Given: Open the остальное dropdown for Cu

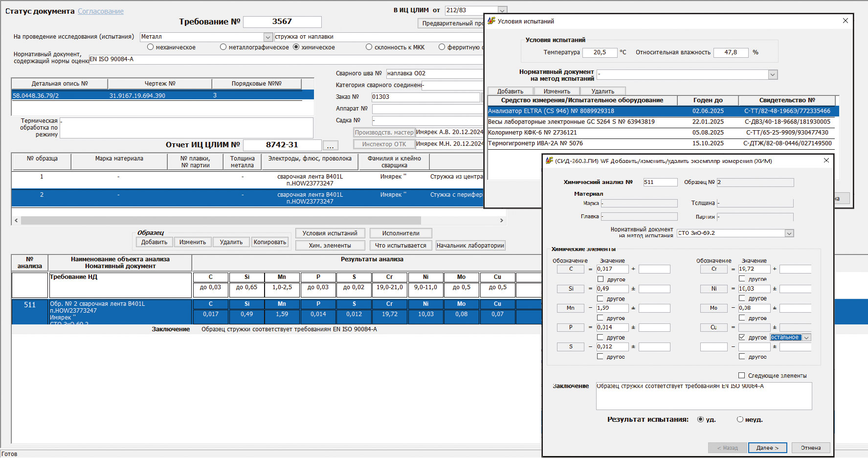Looking at the screenshot, I should click(x=806, y=338).
